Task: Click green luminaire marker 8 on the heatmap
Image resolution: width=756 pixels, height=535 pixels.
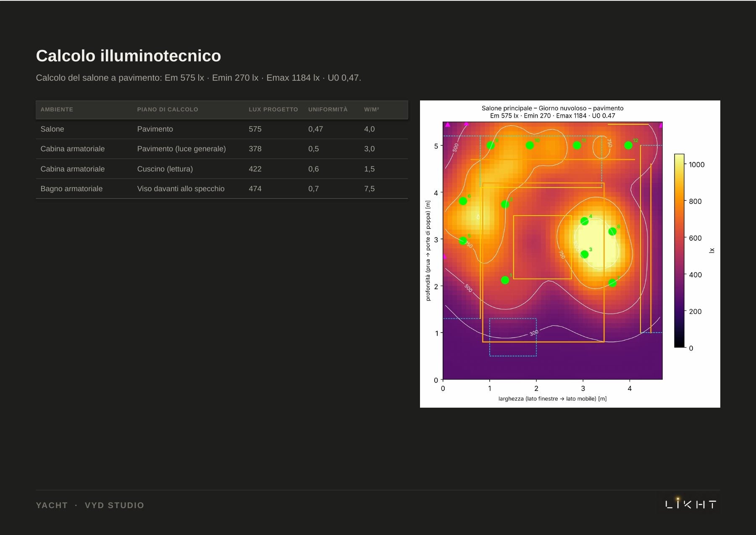Action: [x=612, y=232]
